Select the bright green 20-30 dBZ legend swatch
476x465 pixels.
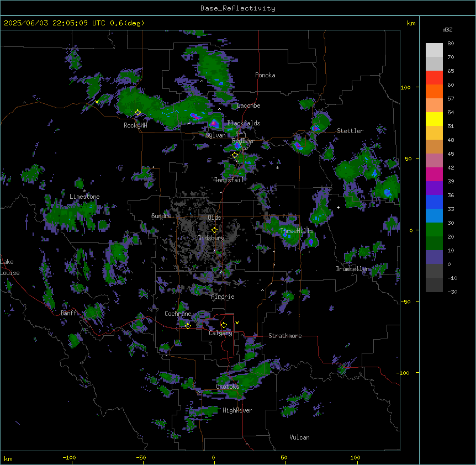[434, 230]
